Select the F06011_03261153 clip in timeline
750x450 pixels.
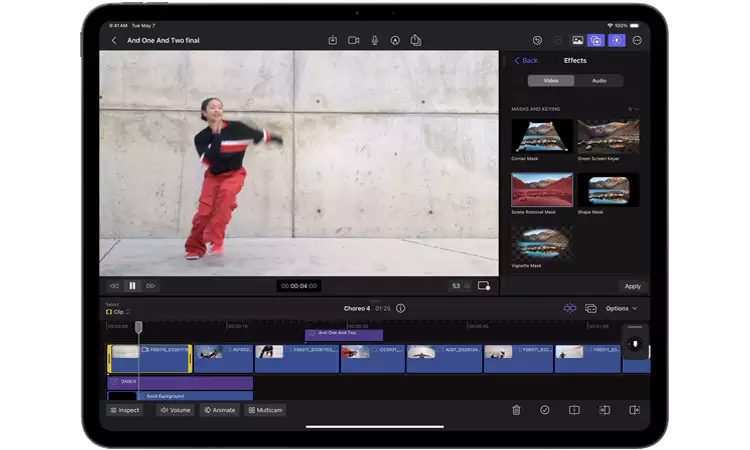click(297, 358)
